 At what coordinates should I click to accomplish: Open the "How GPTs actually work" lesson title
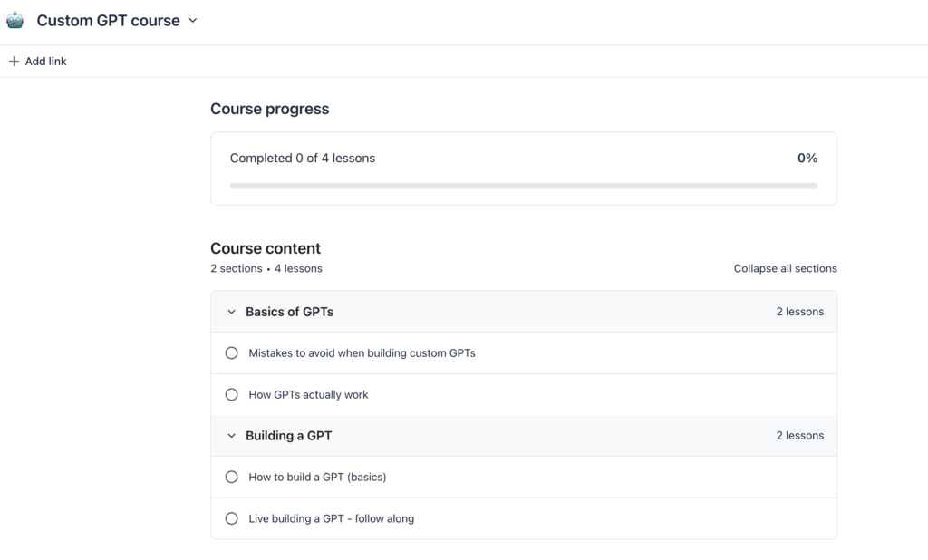pyautogui.click(x=308, y=395)
